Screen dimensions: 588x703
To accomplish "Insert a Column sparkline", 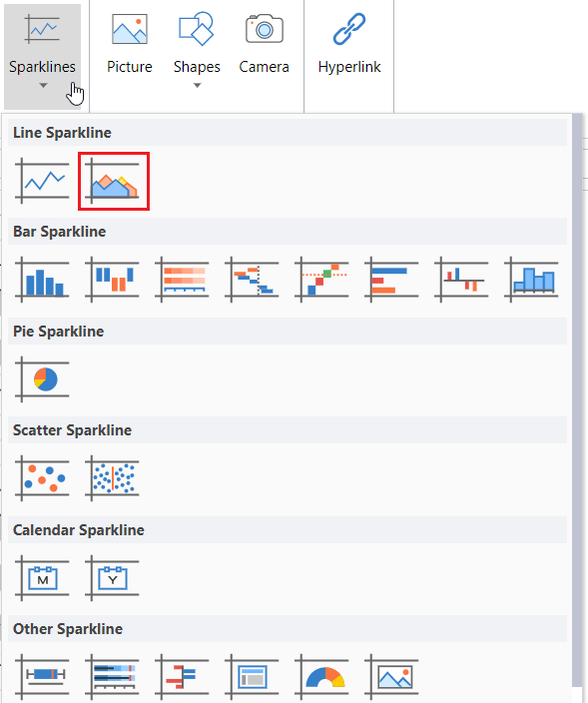I will [42, 280].
